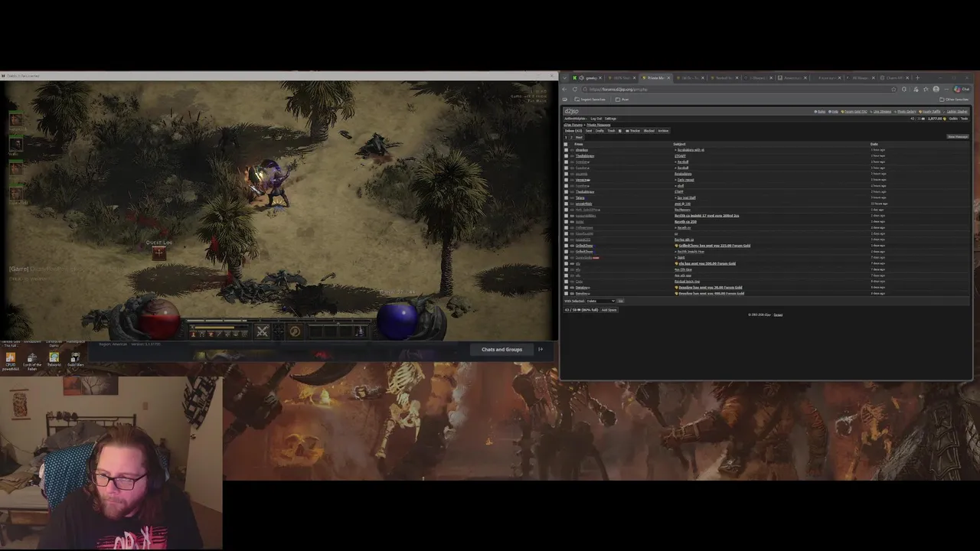This screenshot has height=551, width=980.
Task: Tick the select-all messages checkbox
Action: click(x=566, y=144)
